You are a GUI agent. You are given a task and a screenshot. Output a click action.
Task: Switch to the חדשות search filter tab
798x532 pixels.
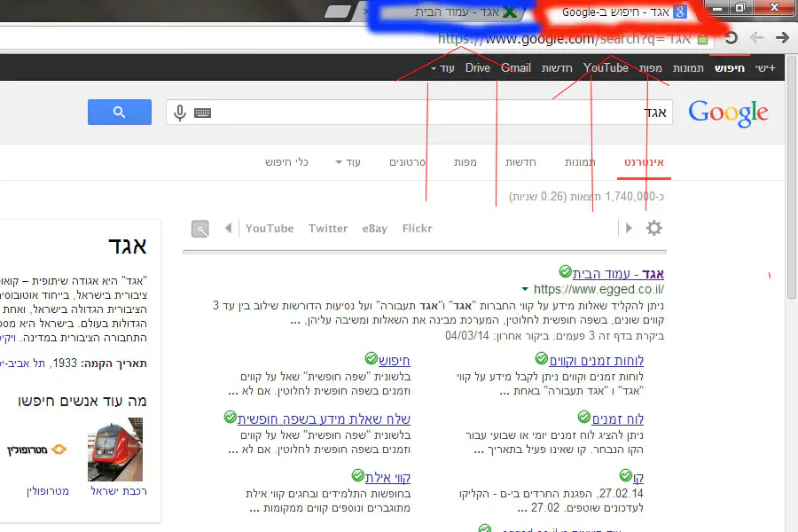point(521,162)
